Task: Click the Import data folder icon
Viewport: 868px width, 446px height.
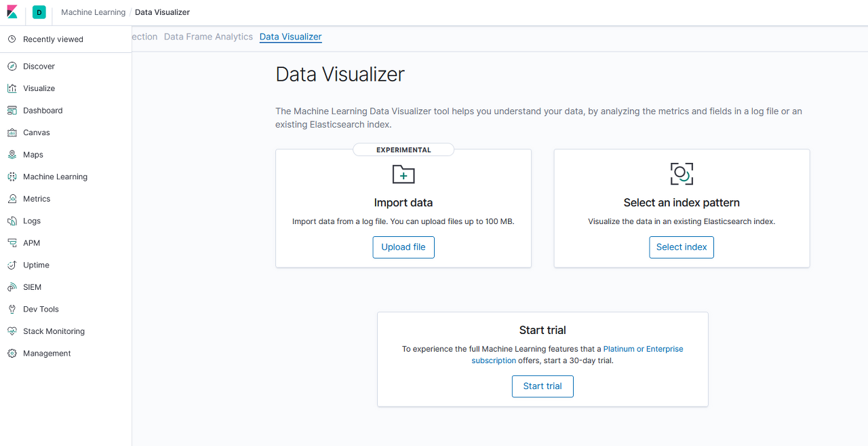Action: [x=403, y=174]
